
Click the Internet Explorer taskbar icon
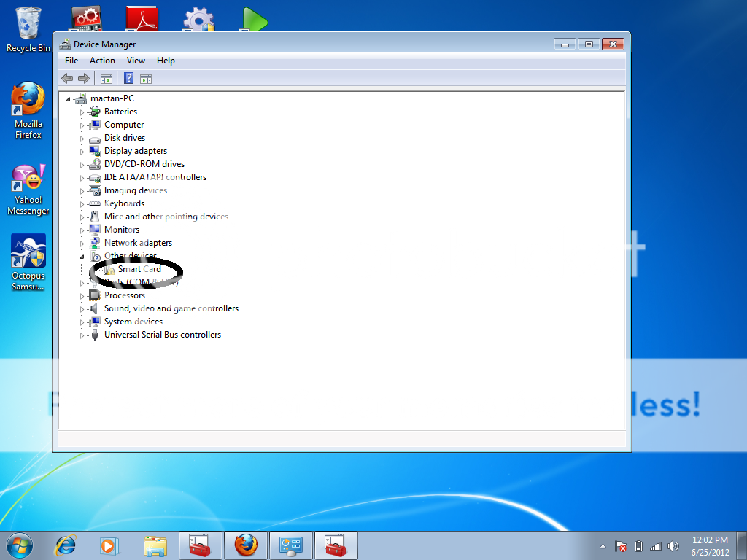tap(66, 545)
